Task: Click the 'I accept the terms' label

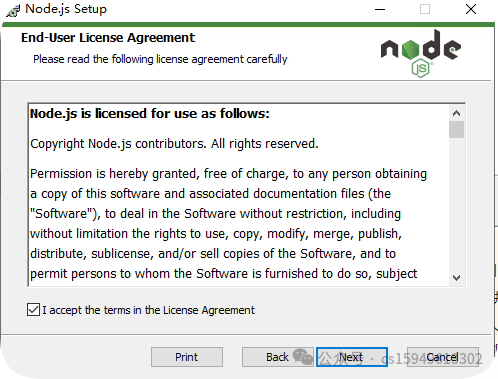Action: [x=148, y=310]
